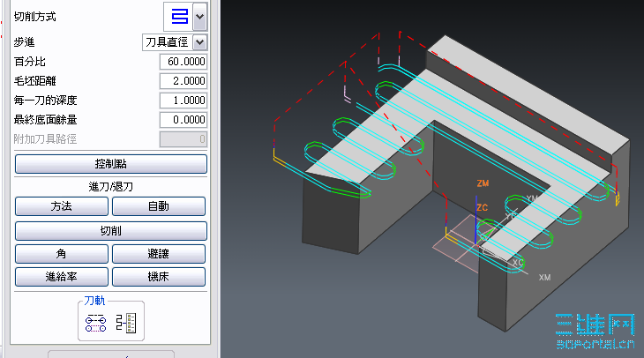Click the 百分比 label
This screenshot has height=358, width=644.
[30, 62]
